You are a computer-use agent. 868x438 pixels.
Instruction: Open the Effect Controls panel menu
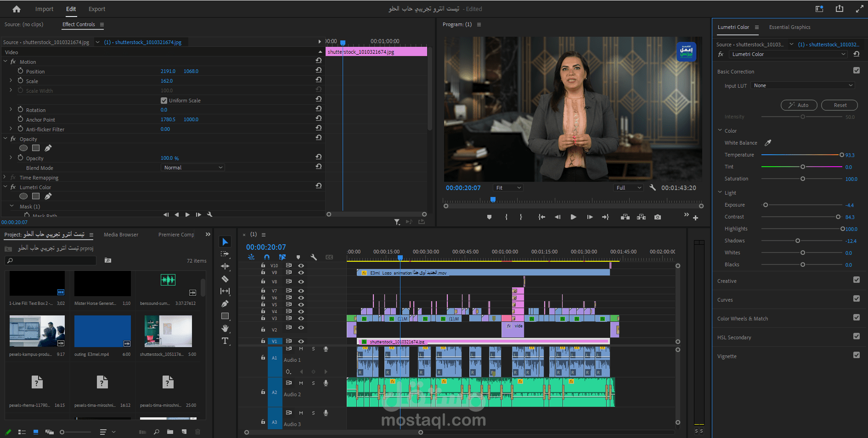(102, 25)
